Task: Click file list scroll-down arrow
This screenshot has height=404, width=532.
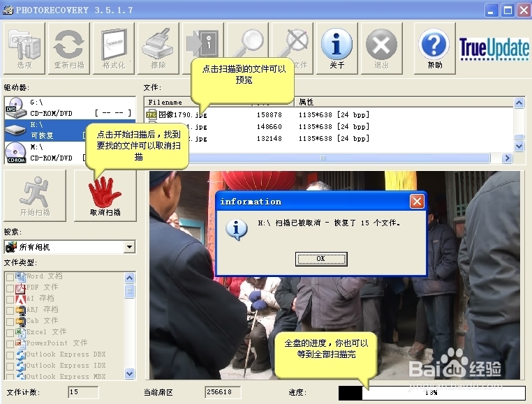Action: click(519, 147)
